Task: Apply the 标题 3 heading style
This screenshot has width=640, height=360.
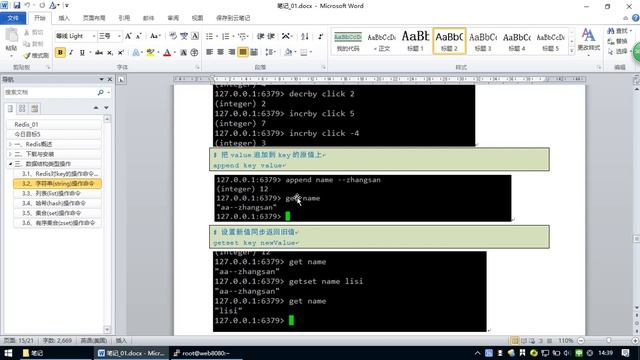Action: tap(483, 41)
